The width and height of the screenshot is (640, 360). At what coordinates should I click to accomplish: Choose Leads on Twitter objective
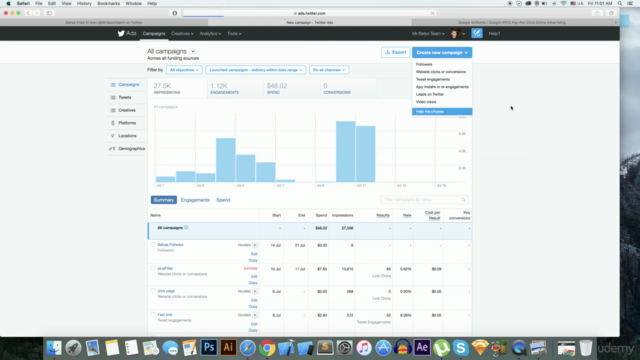[429, 94]
